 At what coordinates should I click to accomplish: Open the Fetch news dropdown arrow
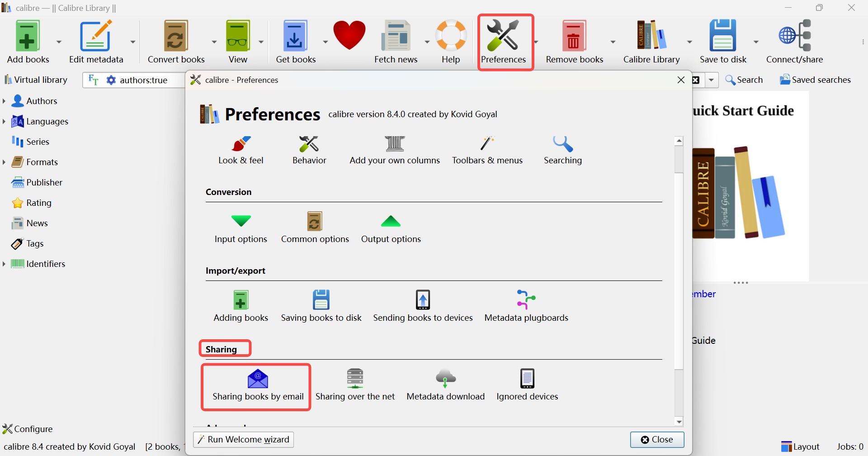tap(428, 42)
